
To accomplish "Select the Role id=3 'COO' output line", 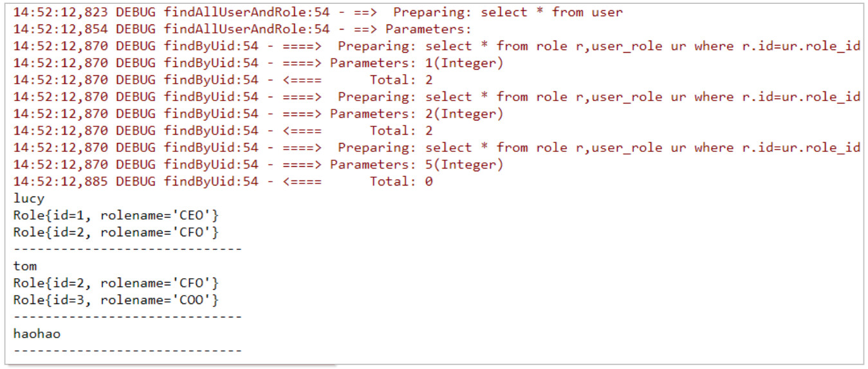I will [x=116, y=300].
